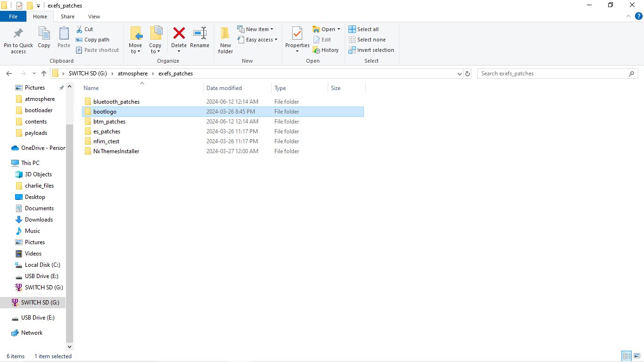Click Invert selection in ribbon
Image resolution: width=644 pixels, height=362 pixels.
pyautogui.click(x=371, y=50)
